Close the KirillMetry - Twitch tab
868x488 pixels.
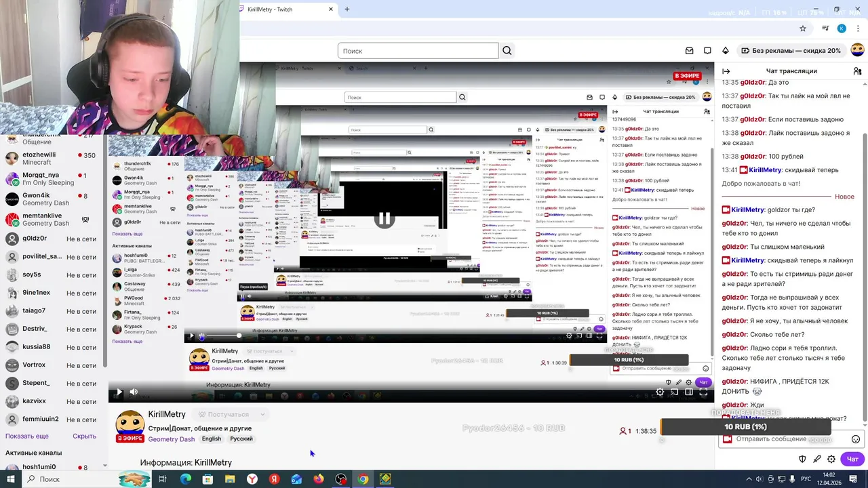[x=331, y=9]
